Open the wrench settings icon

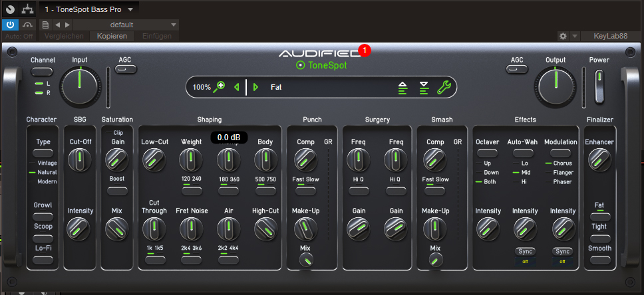point(444,87)
